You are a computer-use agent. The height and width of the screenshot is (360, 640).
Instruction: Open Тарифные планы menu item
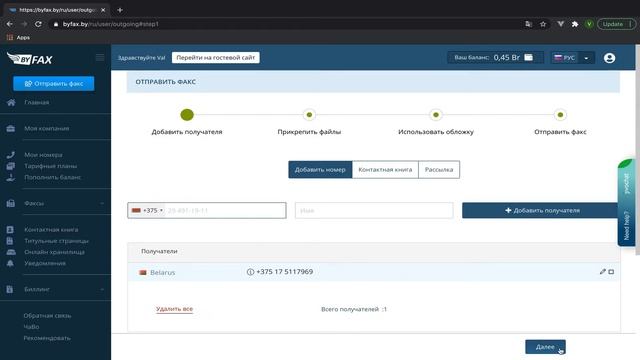point(51,166)
